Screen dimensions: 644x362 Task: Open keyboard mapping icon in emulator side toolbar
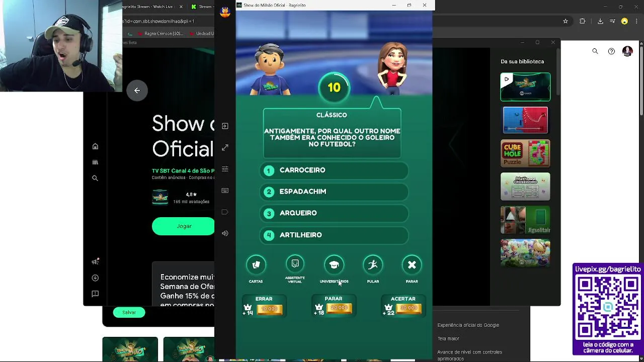coord(225,191)
